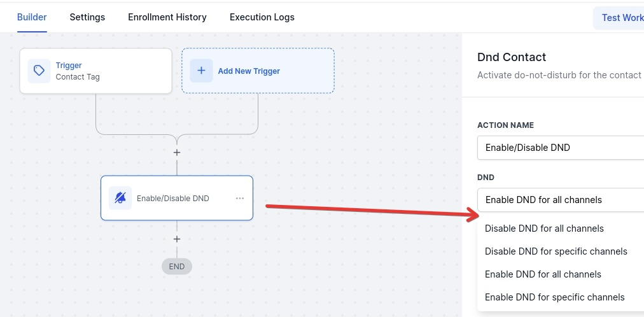Click the END node of the workflow
This screenshot has width=644, height=317.
(177, 267)
